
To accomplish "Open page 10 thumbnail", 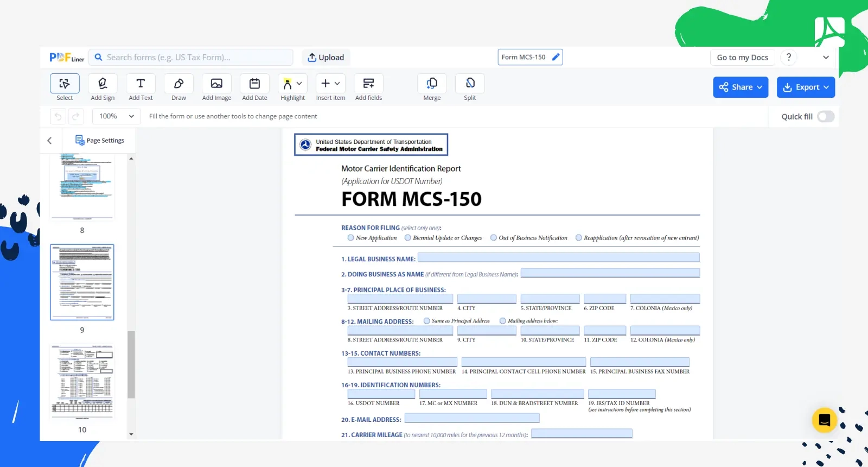I will [82, 382].
